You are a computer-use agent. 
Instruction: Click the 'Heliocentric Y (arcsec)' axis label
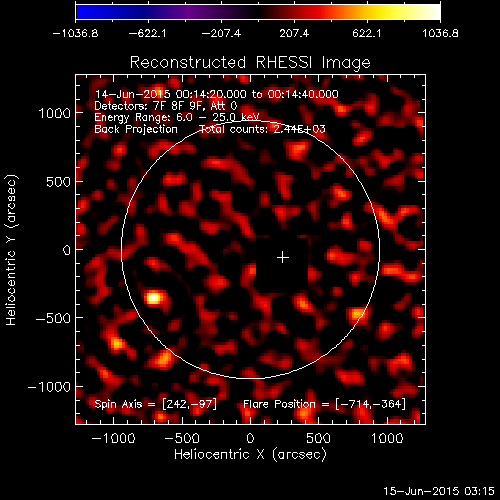(x=11, y=250)
